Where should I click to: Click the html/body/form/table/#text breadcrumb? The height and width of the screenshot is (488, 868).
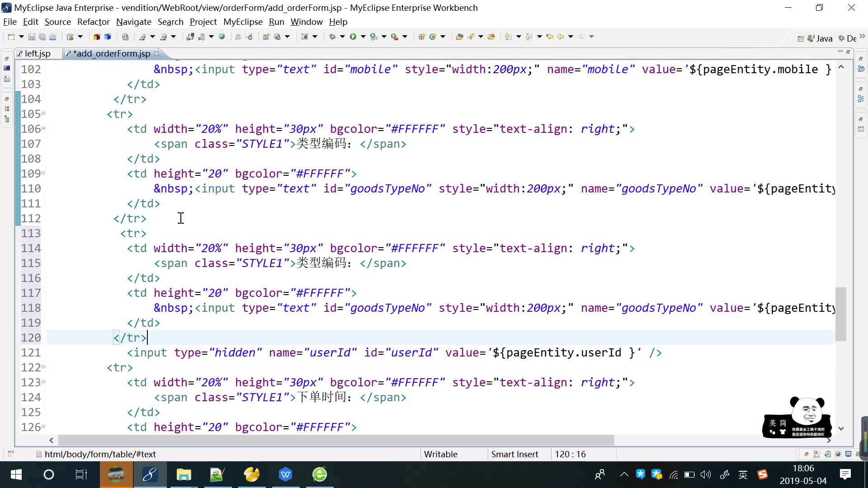(100, 454)
